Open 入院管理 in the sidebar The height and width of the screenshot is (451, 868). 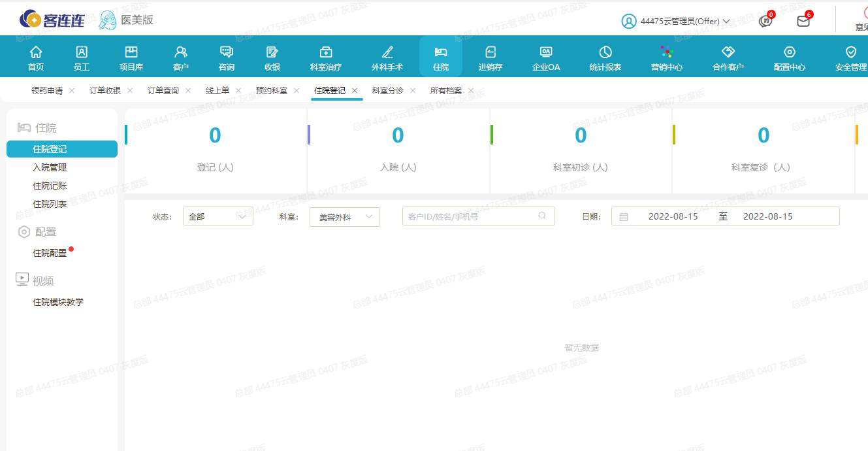click(x=50, y=167)
